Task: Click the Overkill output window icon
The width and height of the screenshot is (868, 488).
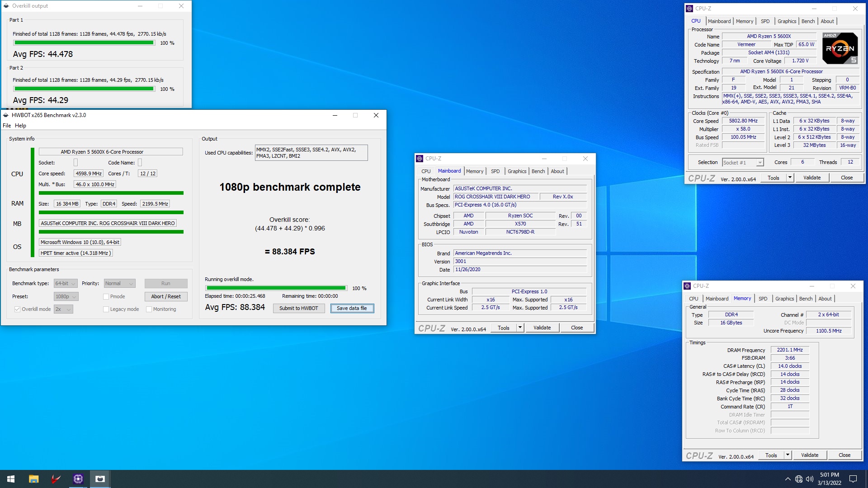Action: [x=6, y=6]
